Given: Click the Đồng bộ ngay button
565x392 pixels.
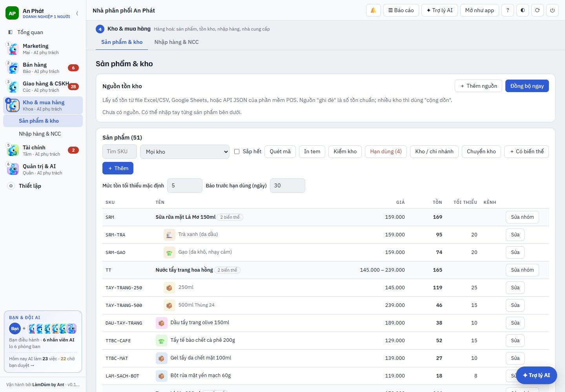Looking at the screenshot, I should point(527,86).
